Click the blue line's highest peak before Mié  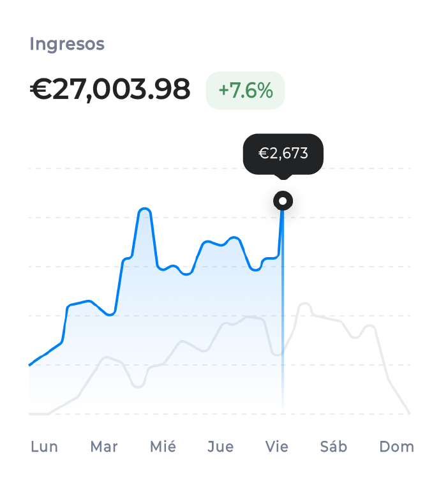coord(144,209)
